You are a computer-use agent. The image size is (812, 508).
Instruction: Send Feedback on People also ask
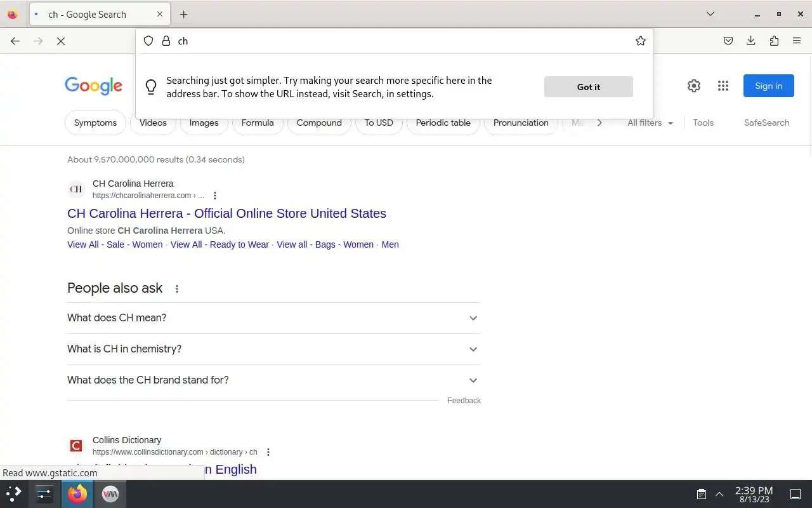[464, 401]
